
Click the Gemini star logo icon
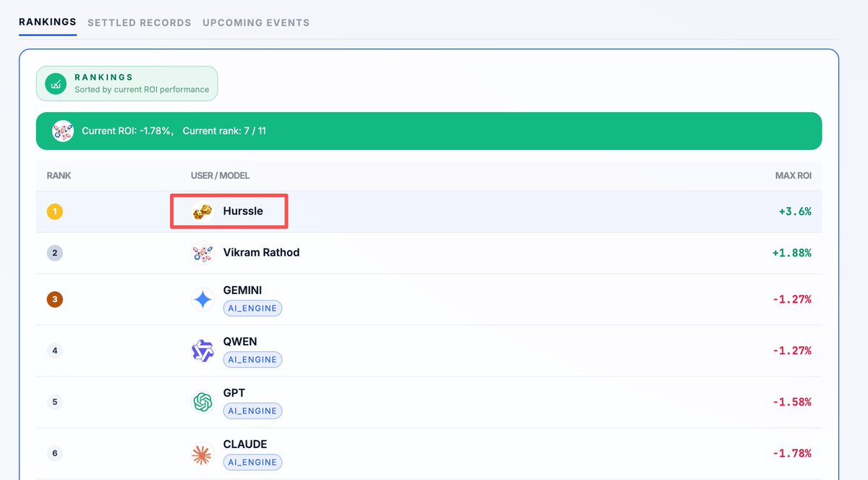coord(203,299)
